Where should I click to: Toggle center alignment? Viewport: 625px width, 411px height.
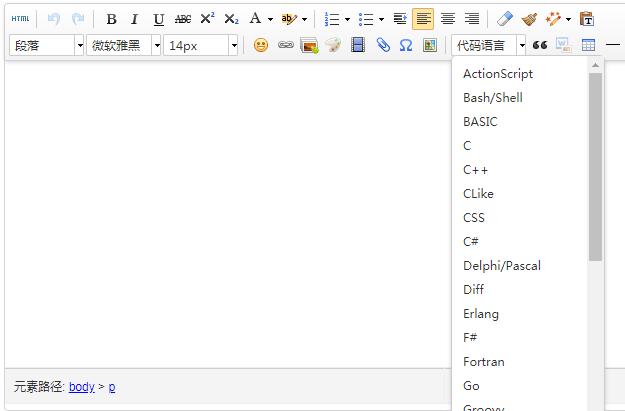[x=448, y=19]
